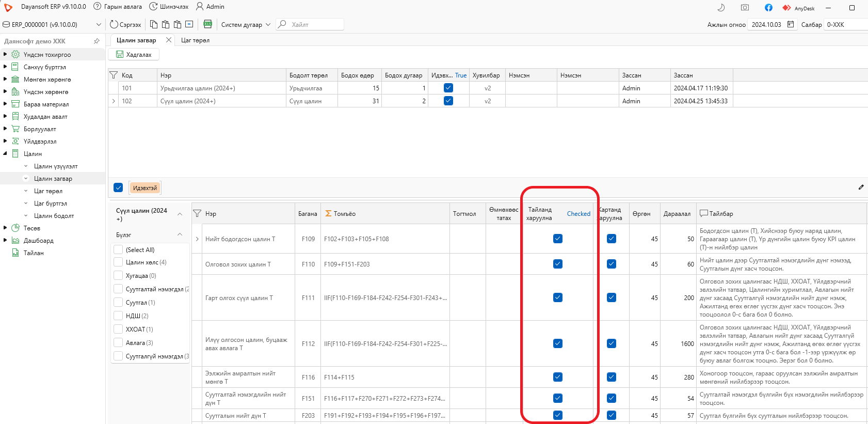Toggle Картанд харуулна for Олговол зохих цалин Т
Viewport: 868px width, 424px height.
coord(612,264)
